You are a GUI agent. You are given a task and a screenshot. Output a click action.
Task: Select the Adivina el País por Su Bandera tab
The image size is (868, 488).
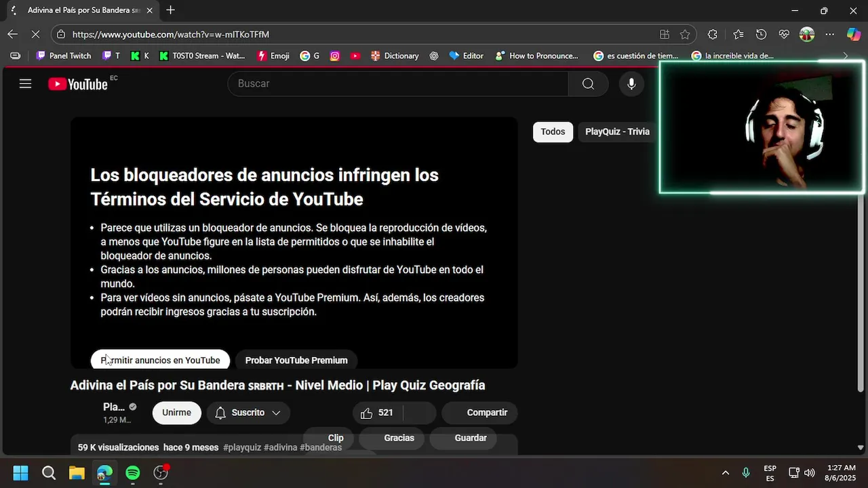[83, 10]
